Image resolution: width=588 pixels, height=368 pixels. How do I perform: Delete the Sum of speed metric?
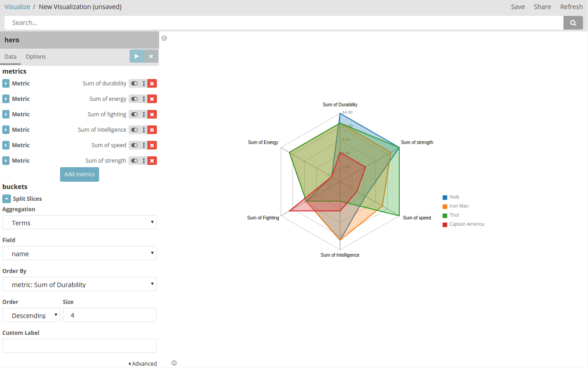tap(152, 145)
